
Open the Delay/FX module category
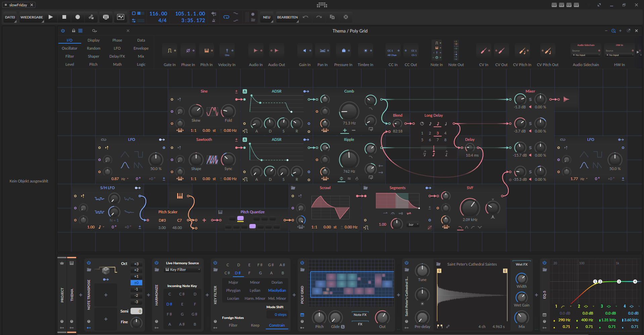[x=117, y=56]
